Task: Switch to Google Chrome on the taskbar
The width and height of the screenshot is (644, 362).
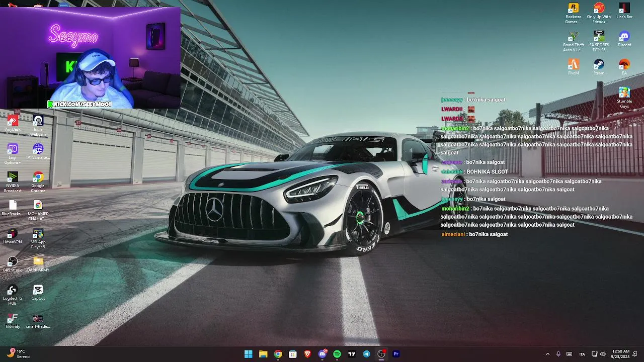Action: click(x=278, y=354)
